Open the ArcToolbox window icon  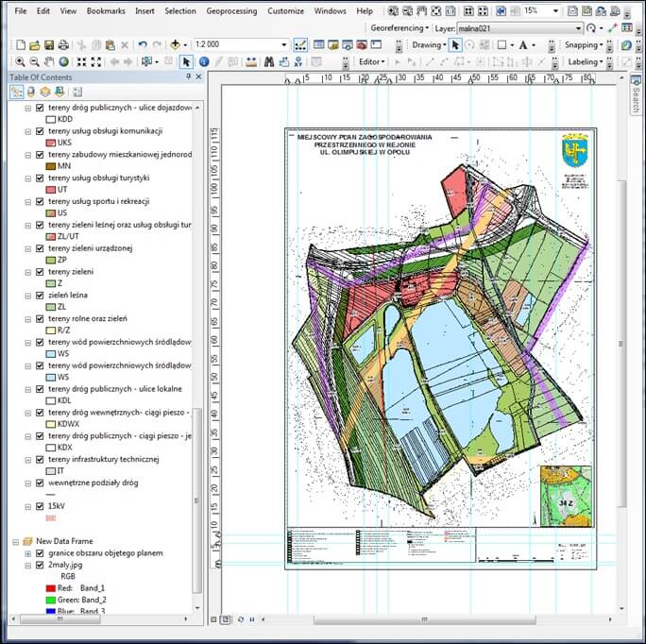(x=362, y=44)
